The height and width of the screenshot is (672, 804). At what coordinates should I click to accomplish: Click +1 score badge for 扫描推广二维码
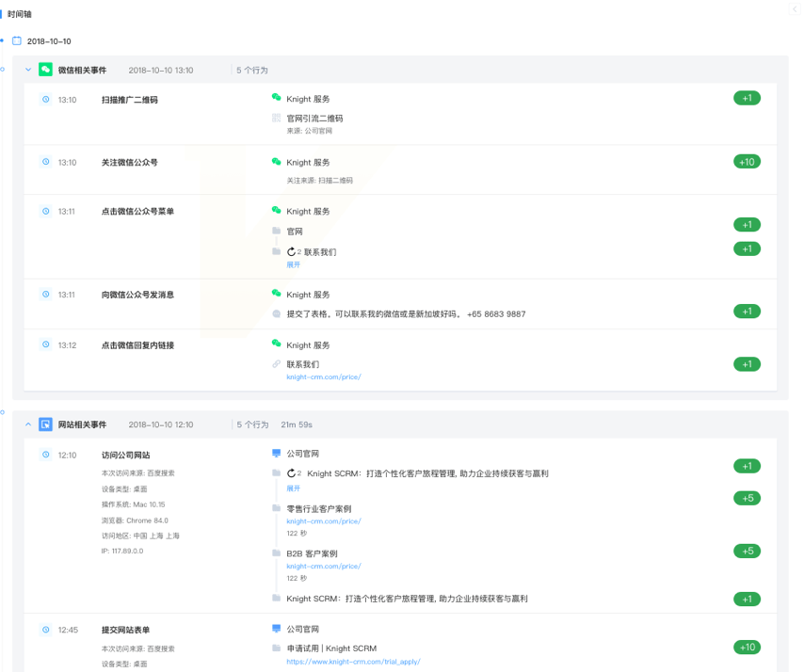click(x=748, y=98)
